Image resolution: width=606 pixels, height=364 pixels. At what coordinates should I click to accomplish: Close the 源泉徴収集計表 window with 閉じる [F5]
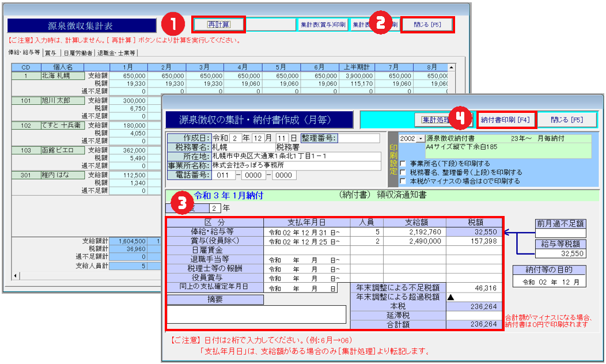pos(429,24)
